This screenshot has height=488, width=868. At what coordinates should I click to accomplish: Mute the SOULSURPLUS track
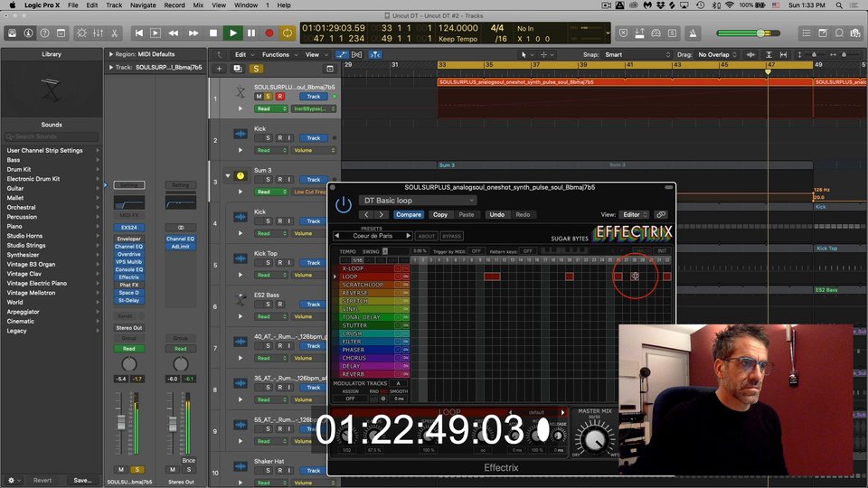click(258, 97)
